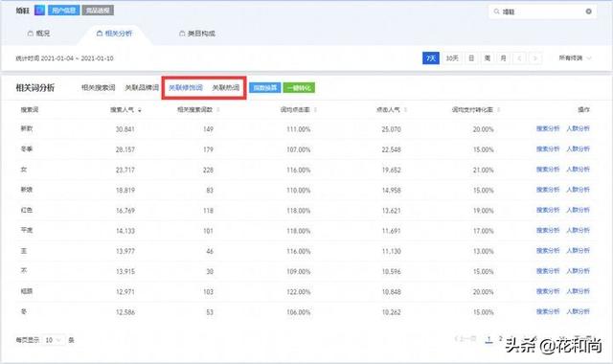Select the 日 (day) granularity
This screenshot has height=364, width=613.
click(471, 58)
